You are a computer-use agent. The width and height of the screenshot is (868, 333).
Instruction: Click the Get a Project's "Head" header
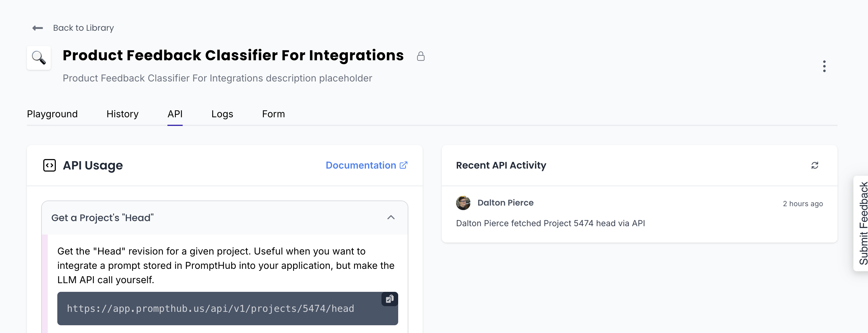(224, 218)
